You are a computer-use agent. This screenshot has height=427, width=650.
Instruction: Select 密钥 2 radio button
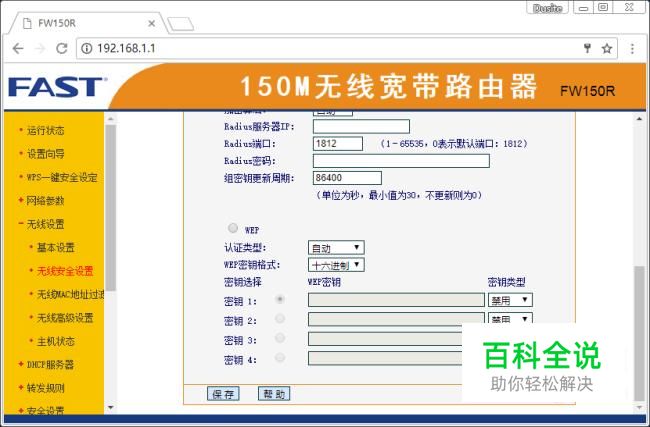pyautogui.click(x=280, y=318)
